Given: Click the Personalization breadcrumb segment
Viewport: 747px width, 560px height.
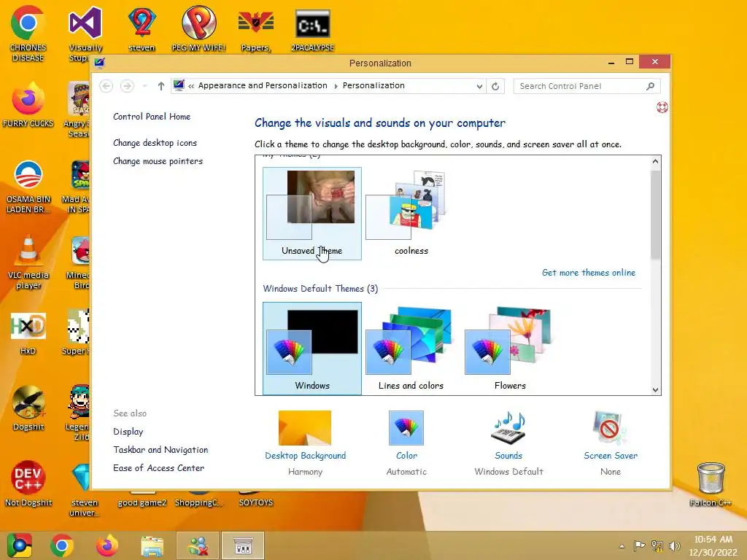Looking at the screenshot, I should pyautogui.click(x=373, y=86).
